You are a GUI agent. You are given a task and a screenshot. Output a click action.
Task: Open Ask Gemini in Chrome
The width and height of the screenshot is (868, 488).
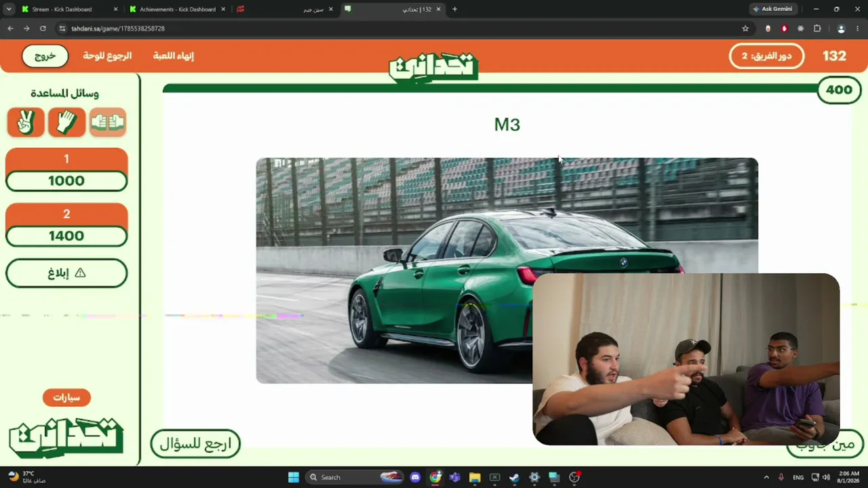tap(772, 9)
